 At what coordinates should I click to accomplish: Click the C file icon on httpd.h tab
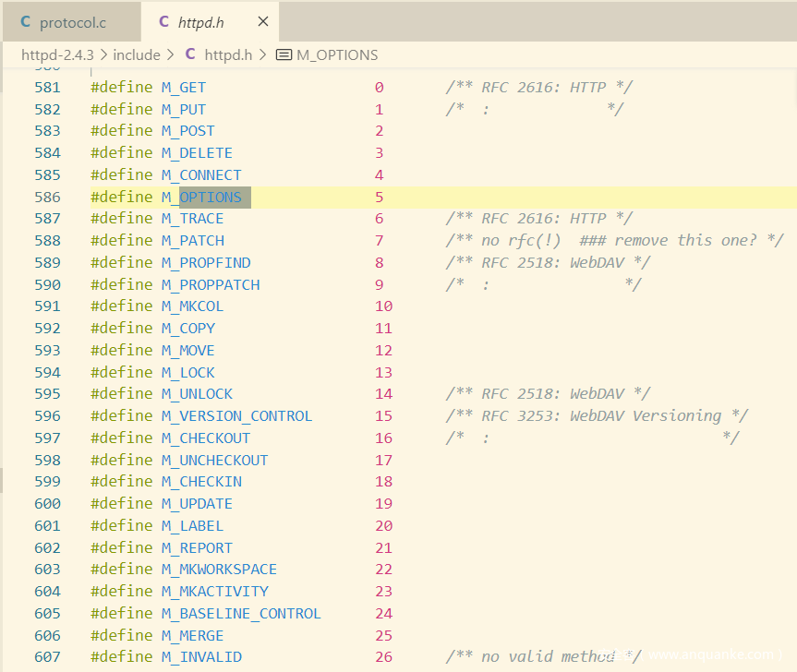pyautogui.click(x=163, y=21)
